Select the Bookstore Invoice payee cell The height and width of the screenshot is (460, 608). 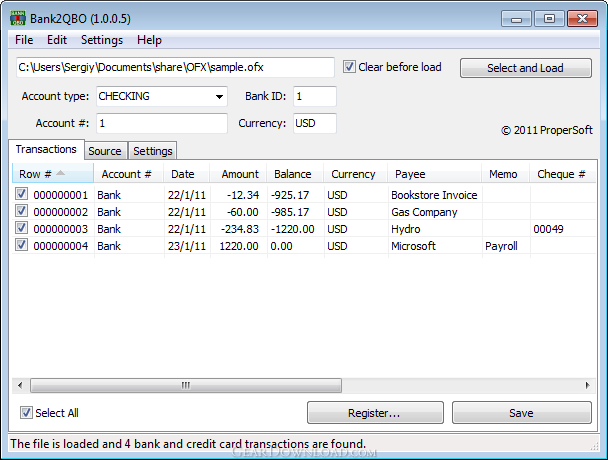(x=434, y=195)
